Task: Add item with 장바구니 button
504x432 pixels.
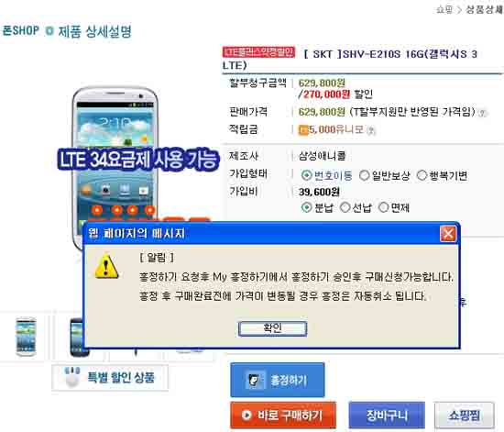Action: (x=387, y=415)
